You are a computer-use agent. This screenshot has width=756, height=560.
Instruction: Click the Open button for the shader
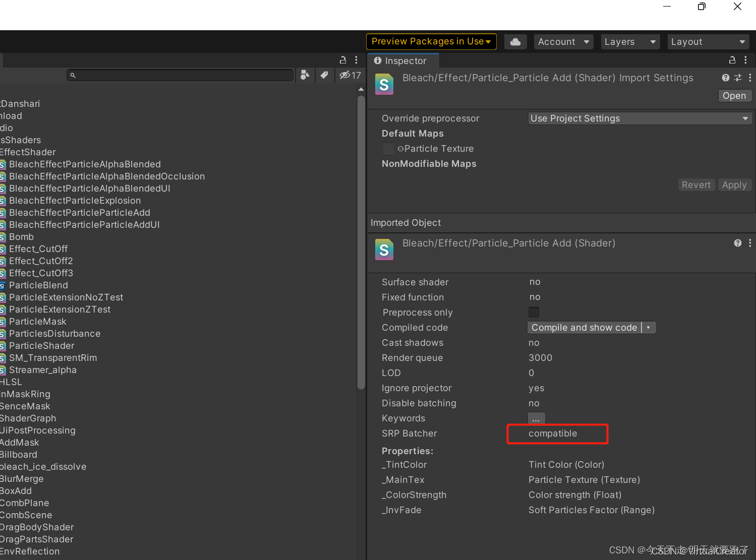pos(734,95)
